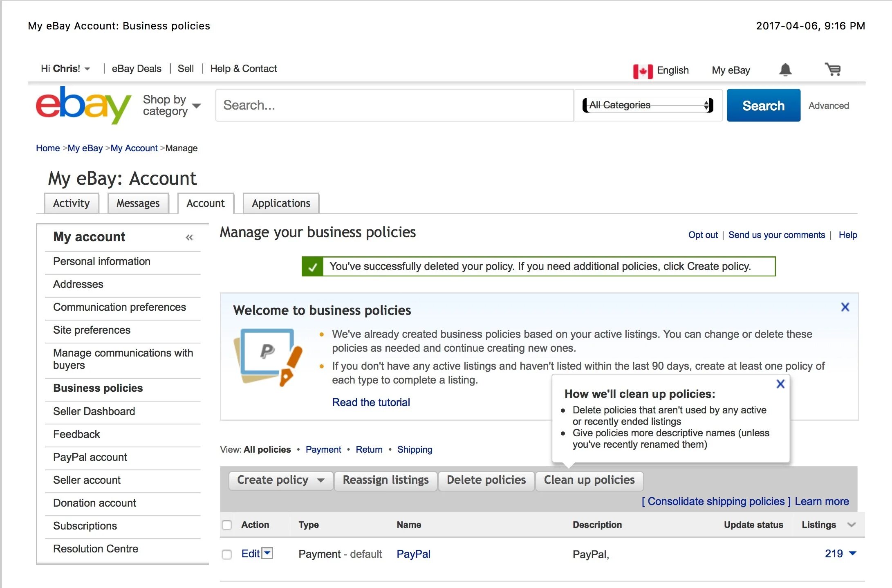Click the 'Read the tutorial' link

(x=370, y=402)
